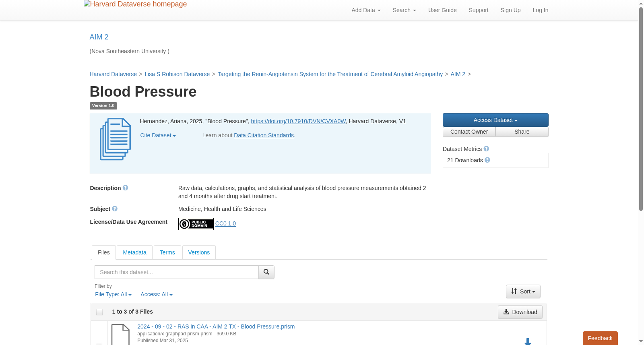Open User Guide from the navbar
The image size is (644, 345).
coord(442,10)
